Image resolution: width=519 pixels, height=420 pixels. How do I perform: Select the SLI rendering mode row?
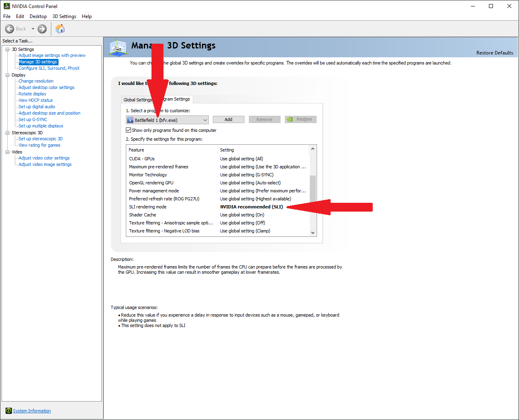pyautogui.click(x=218, y=207)
